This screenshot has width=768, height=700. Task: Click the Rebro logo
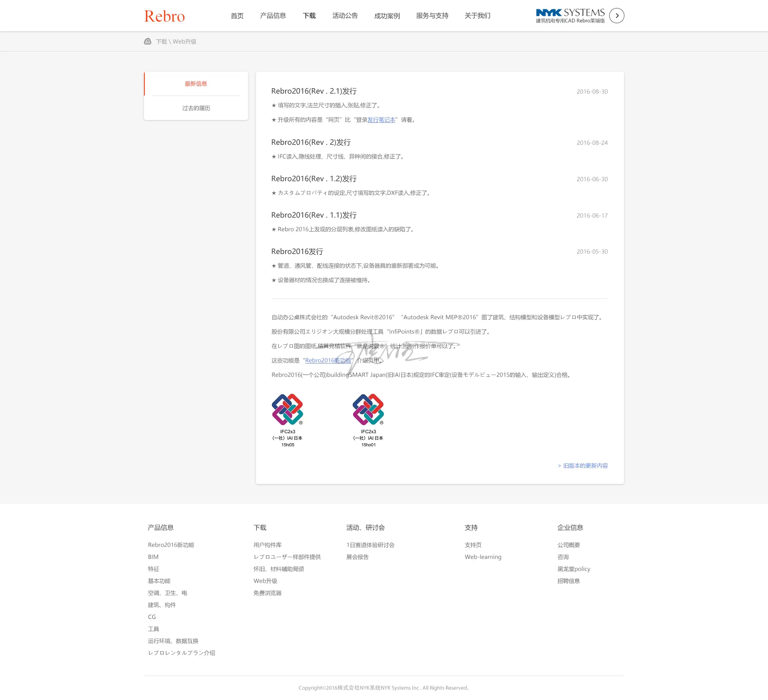pyautogui.click(x=164, y=16)
